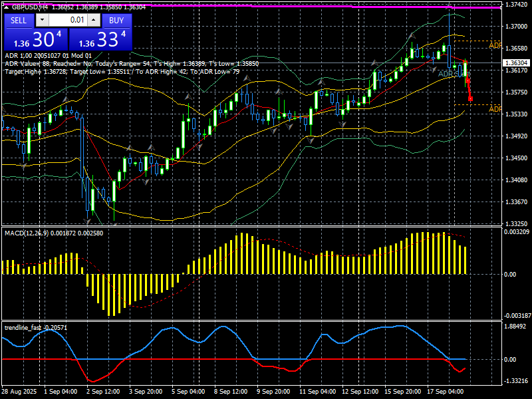Screen dimensions: 532x399
Task: Click the 1.36580 price axis label
Action: (516, 49)
